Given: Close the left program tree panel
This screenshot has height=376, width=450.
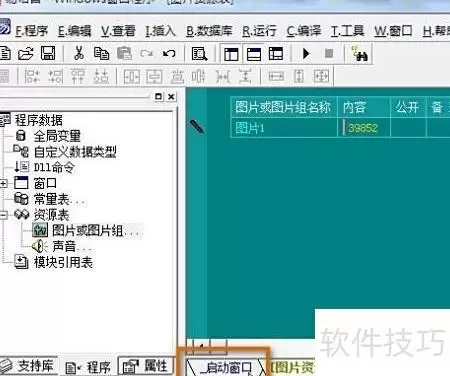Looking at the screenshot, I should pos(171,97).
